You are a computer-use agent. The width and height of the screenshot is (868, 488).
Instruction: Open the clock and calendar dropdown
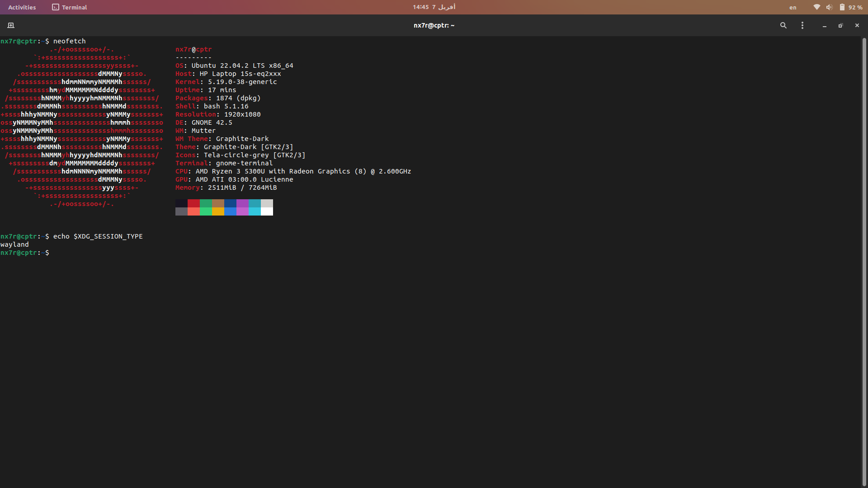click(434, 7)
